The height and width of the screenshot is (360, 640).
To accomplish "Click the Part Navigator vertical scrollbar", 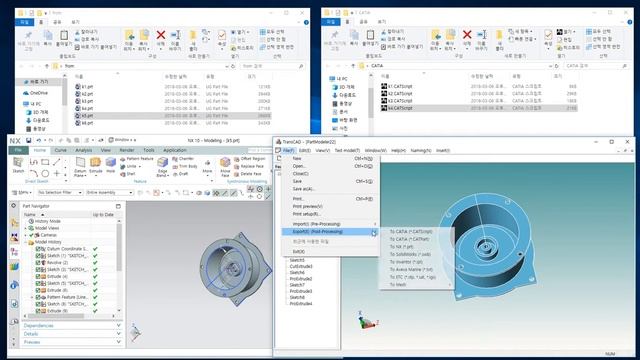I will (119, 247).
